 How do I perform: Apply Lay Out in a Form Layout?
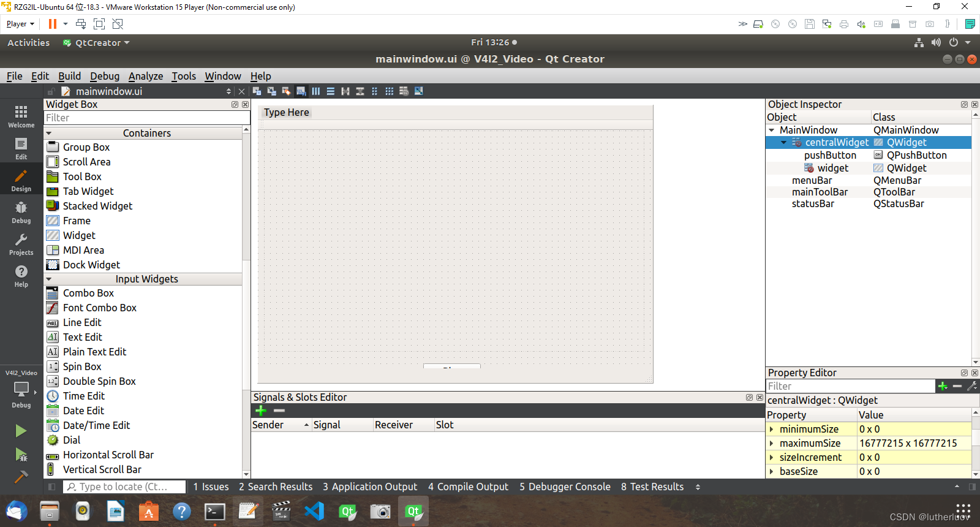tap(375, 91)
